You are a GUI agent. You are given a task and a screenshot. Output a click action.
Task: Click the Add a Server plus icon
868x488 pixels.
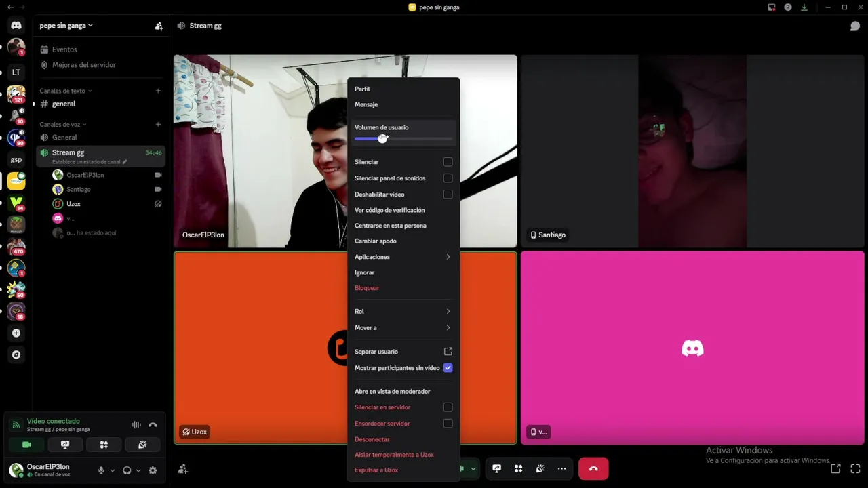coord(16,333)
